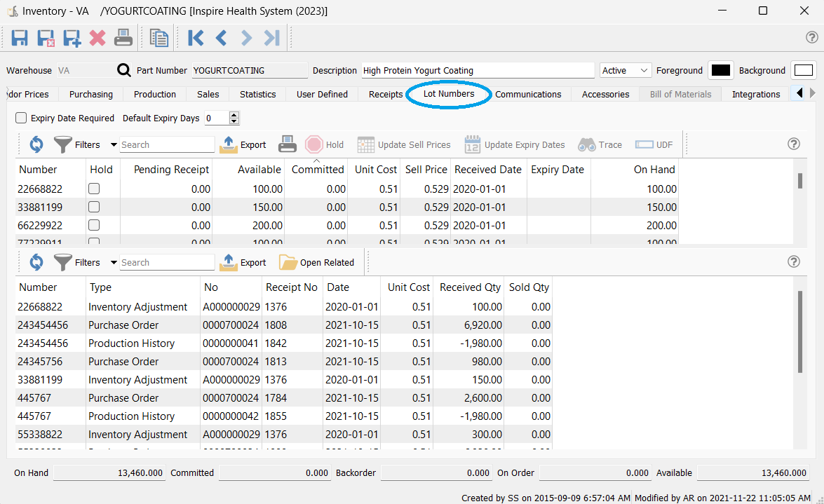This screenshot has height=504, width=824.
Task: Switch to the Purchasing tab
Action: pyautogui.click(x=91, y=94)
